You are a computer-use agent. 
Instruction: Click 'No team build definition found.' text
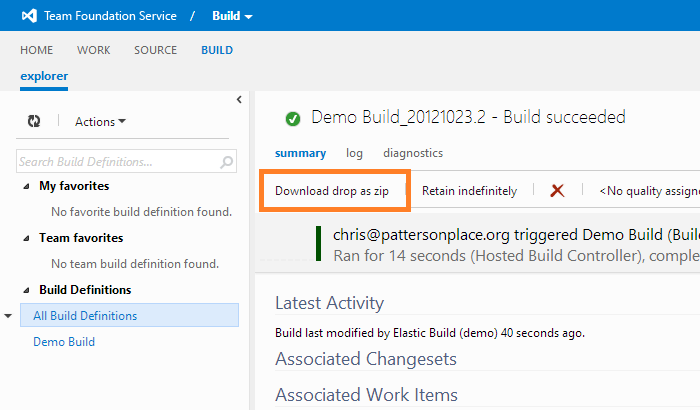click(135, 264)
